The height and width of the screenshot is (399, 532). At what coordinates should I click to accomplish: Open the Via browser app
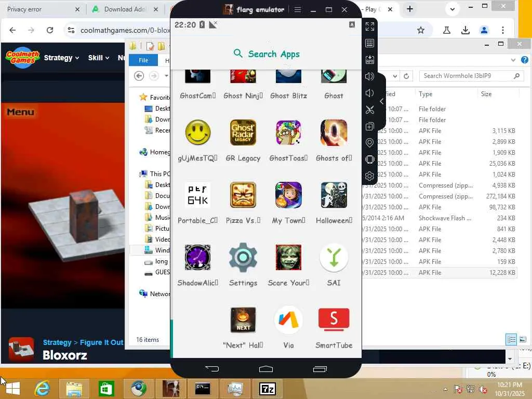[288, 320]
